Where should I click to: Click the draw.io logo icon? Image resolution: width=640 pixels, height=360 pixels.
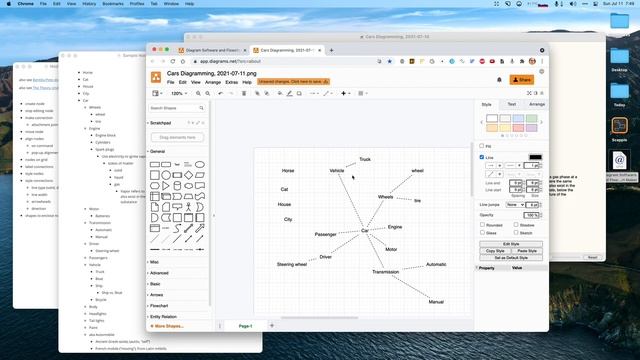point(156,77)
